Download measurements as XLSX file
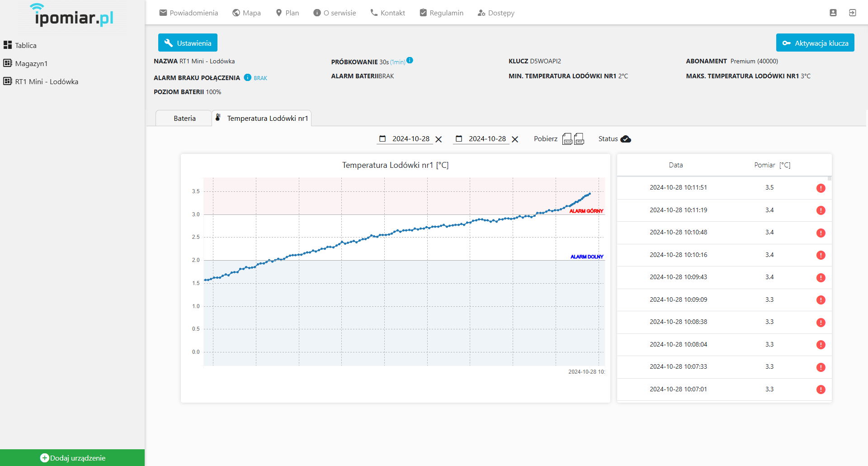 567,139
